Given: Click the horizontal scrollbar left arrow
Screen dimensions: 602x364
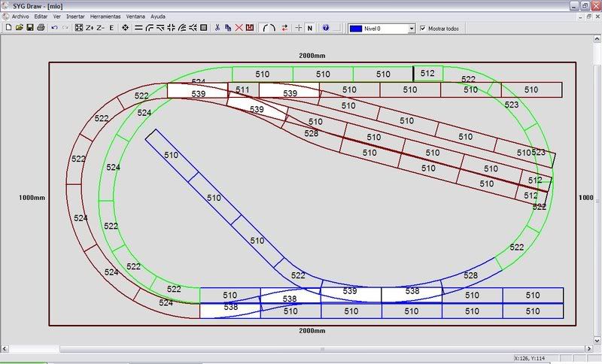Looking at the screenshot, I should click(5, 349).
